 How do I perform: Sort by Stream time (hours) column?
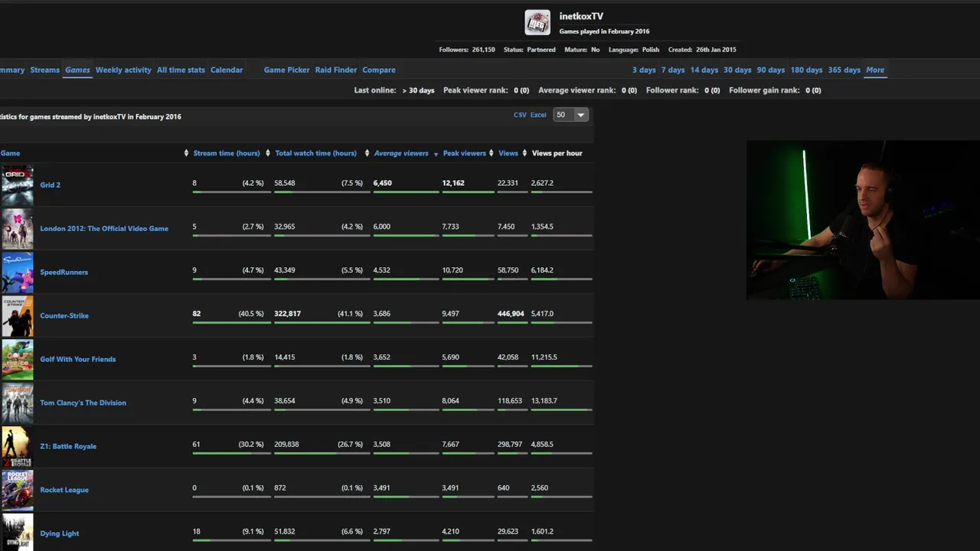[x=227, y=153]
